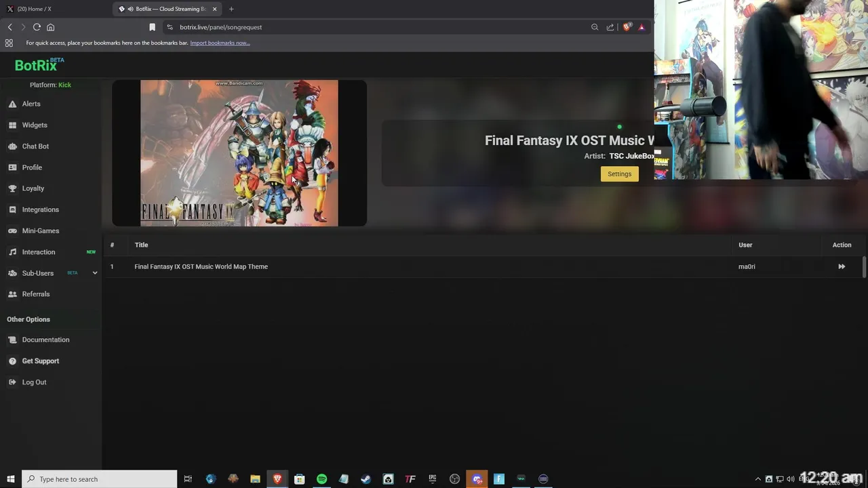The image size is (868, 488).
Task: Bookmark this page
Action: pos(152,27)
